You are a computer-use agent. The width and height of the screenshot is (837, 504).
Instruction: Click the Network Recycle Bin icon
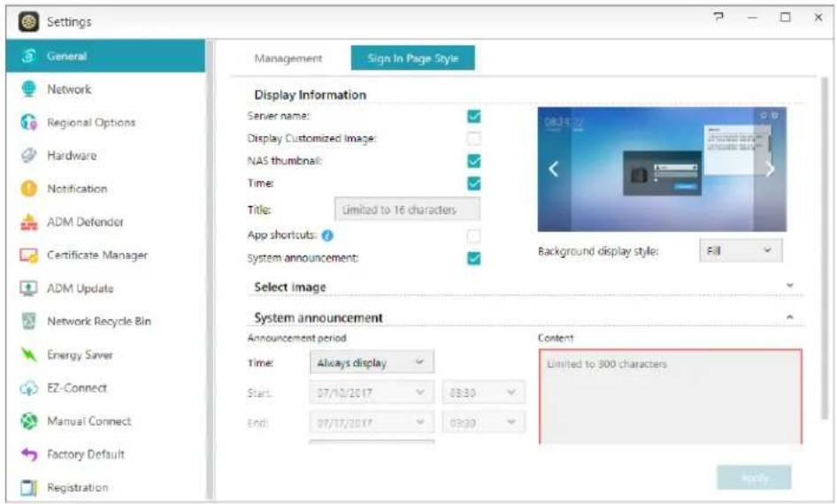click(29, 321)
